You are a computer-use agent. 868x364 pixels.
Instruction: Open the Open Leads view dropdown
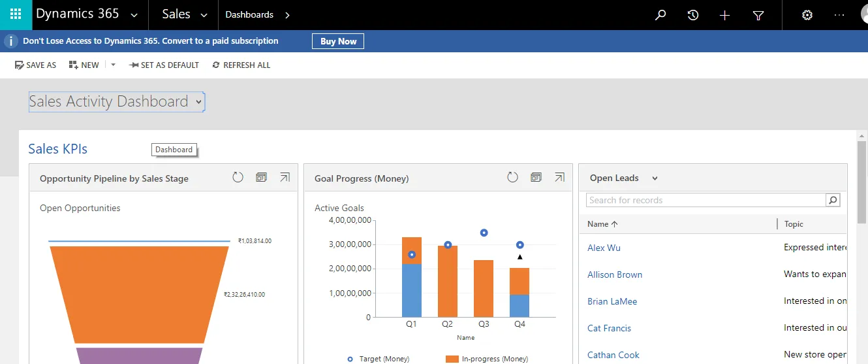(655, 178)
